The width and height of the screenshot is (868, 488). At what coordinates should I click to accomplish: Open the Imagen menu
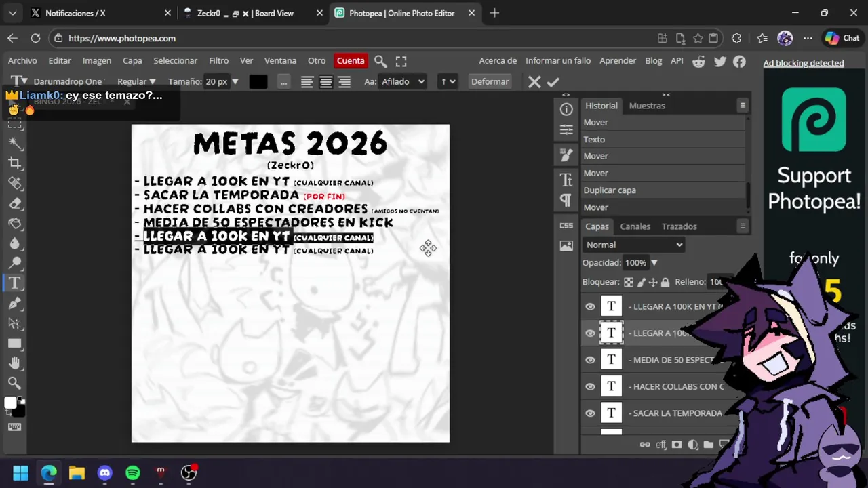pos(97,61)
